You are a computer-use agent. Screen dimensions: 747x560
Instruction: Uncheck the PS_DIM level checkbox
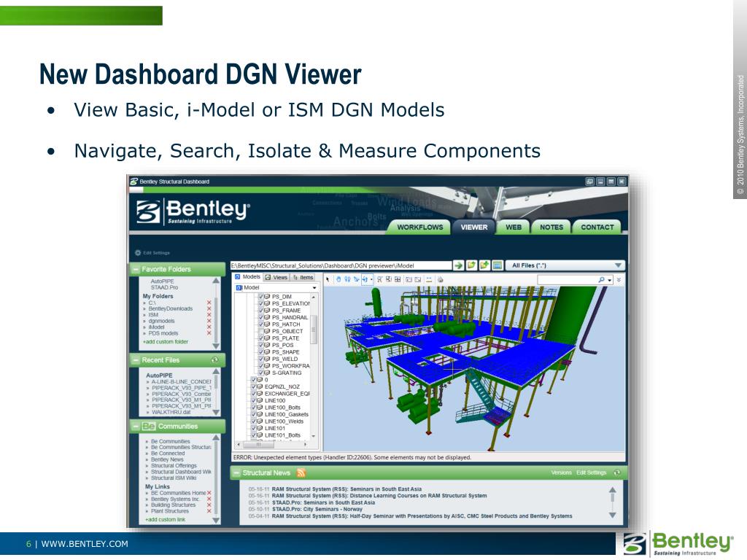pyautogui.click(x=261, y=296)
